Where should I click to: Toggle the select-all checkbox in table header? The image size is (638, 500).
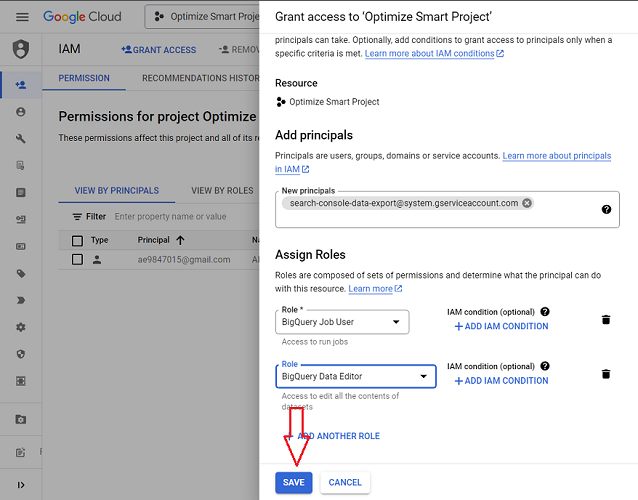pos(78,240)
